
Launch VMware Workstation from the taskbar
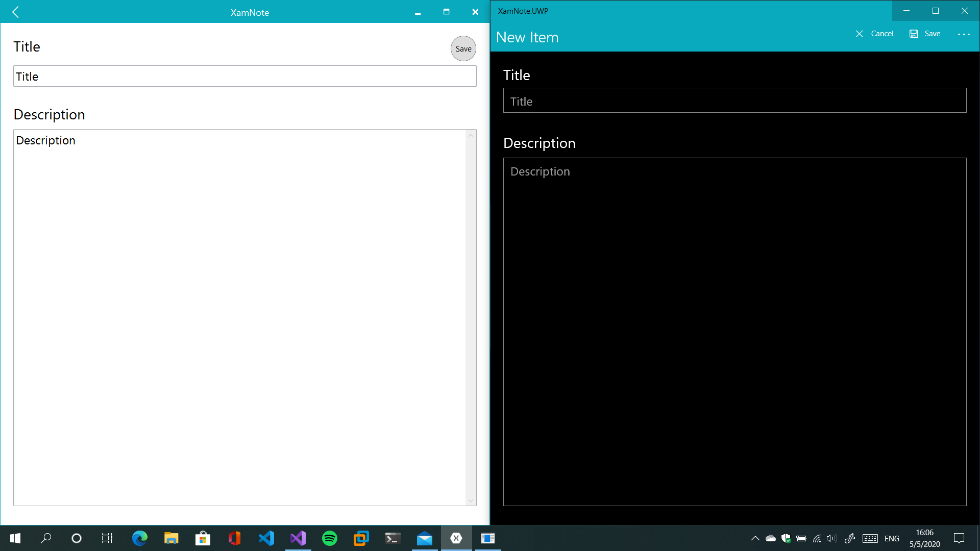(361, 538)
